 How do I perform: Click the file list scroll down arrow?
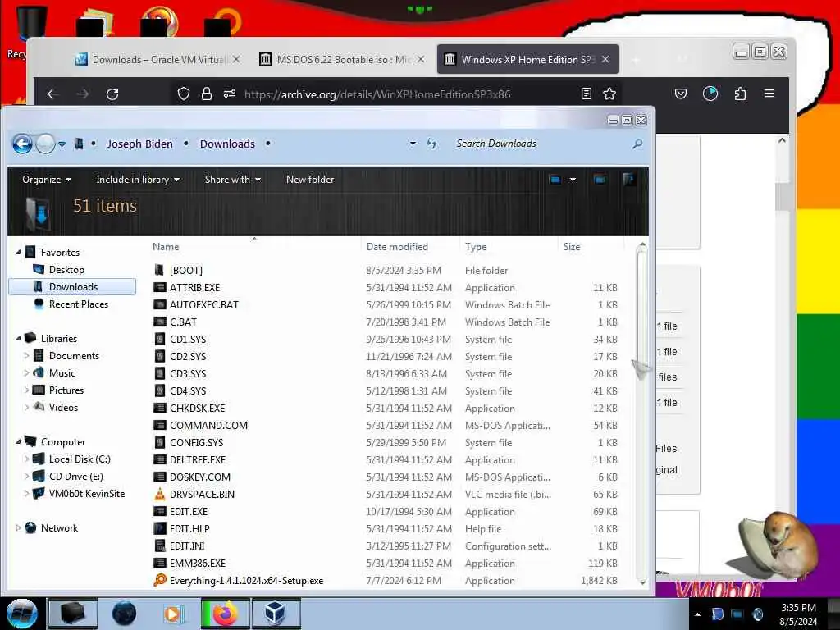click(x=641, y=582)
